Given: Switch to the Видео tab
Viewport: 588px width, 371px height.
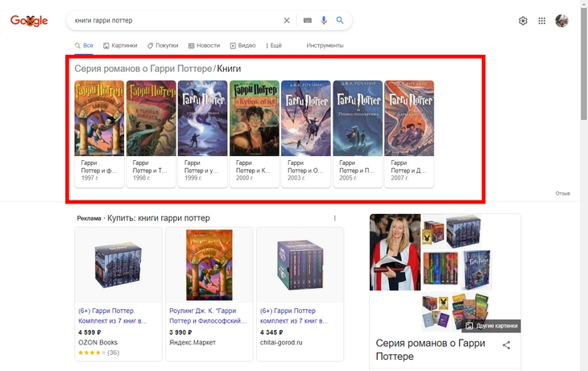Looking at the screenshot, I should (243, 46).
